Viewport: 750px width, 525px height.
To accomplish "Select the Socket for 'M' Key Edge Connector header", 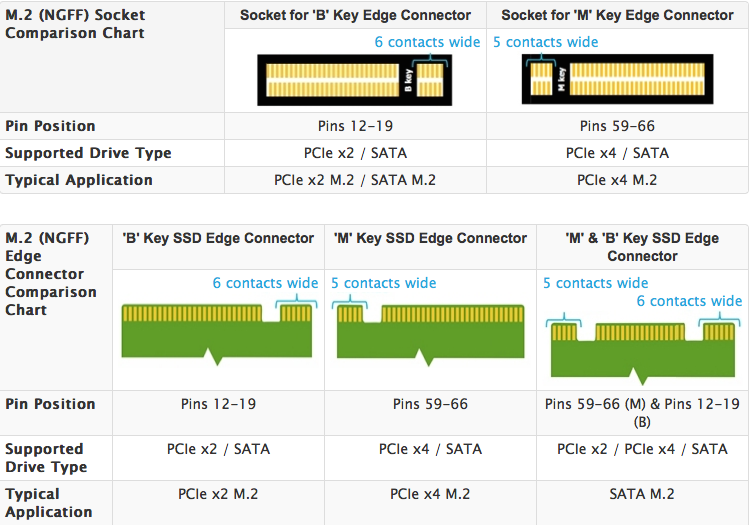I will tap(617, 15).
